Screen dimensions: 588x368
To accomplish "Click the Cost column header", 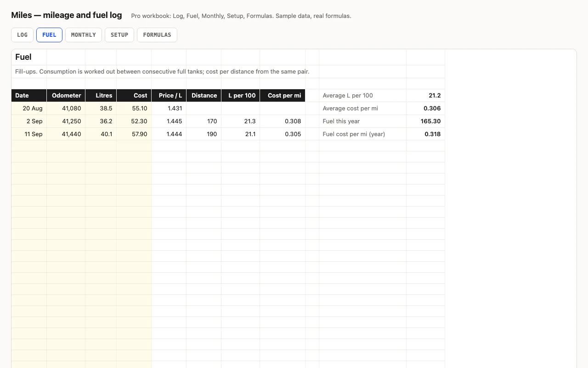I will 134,96.
